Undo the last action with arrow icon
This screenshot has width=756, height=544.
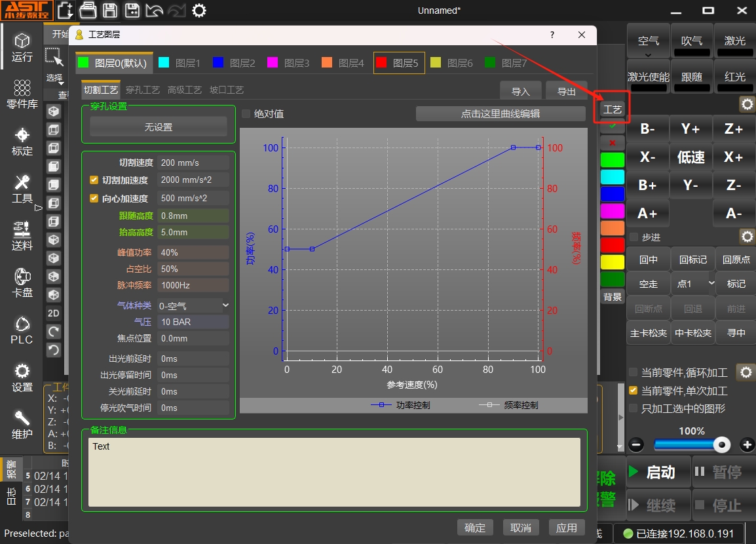pyautogui.click(x=155, y=10)
